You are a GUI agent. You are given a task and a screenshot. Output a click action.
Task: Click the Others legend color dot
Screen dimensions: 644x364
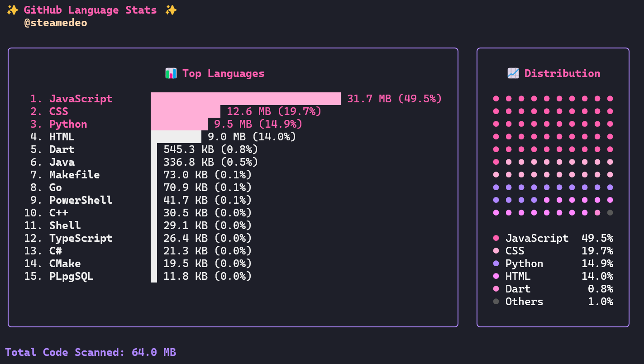[496, 302]
